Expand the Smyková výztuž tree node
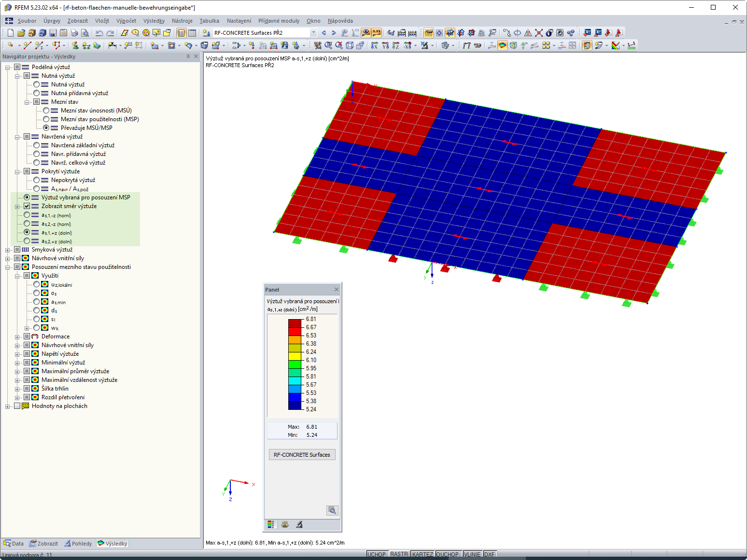Viewport: 747px width, 560px height. (x=8, y=250)
